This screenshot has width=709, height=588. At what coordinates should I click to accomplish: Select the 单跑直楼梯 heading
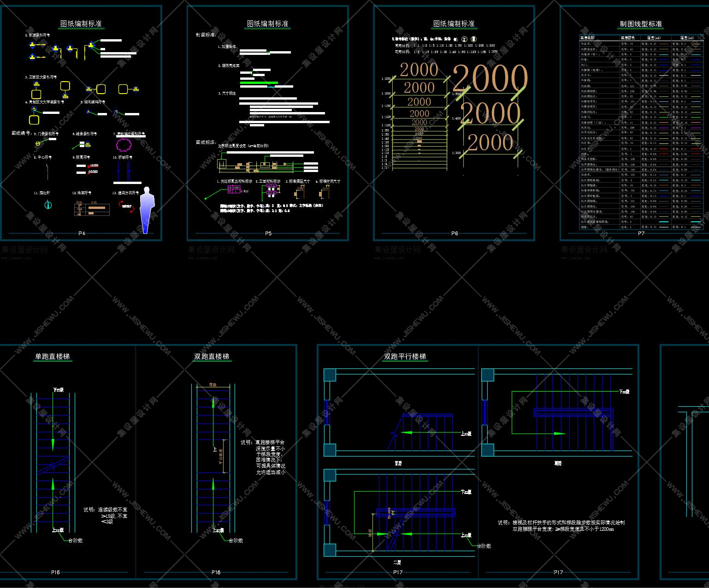point(53,356)
